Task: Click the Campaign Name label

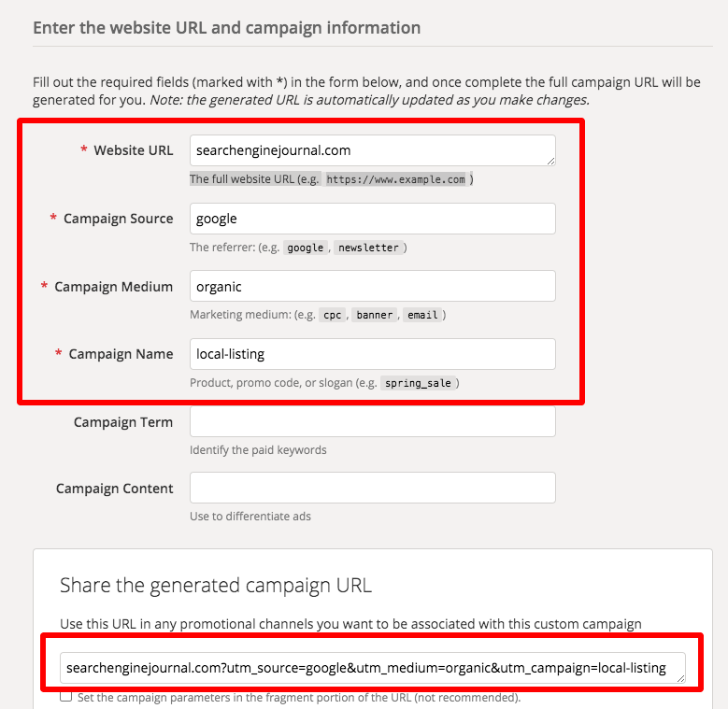Action: click(121, 354)
